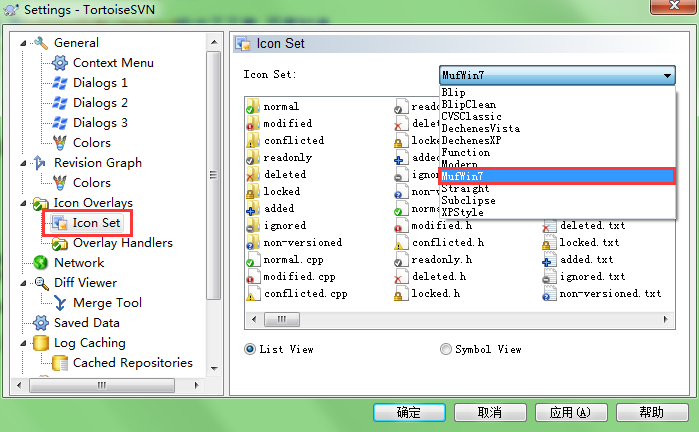Click the Merge Tool icon

[60, 303]
